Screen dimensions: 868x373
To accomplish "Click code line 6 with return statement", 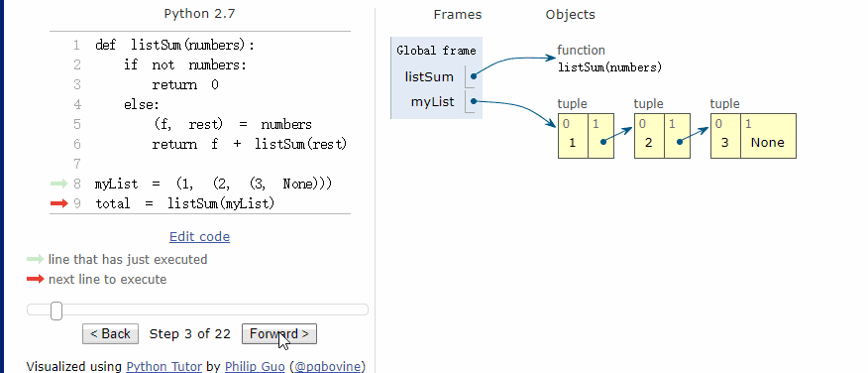I will point(249,144).
